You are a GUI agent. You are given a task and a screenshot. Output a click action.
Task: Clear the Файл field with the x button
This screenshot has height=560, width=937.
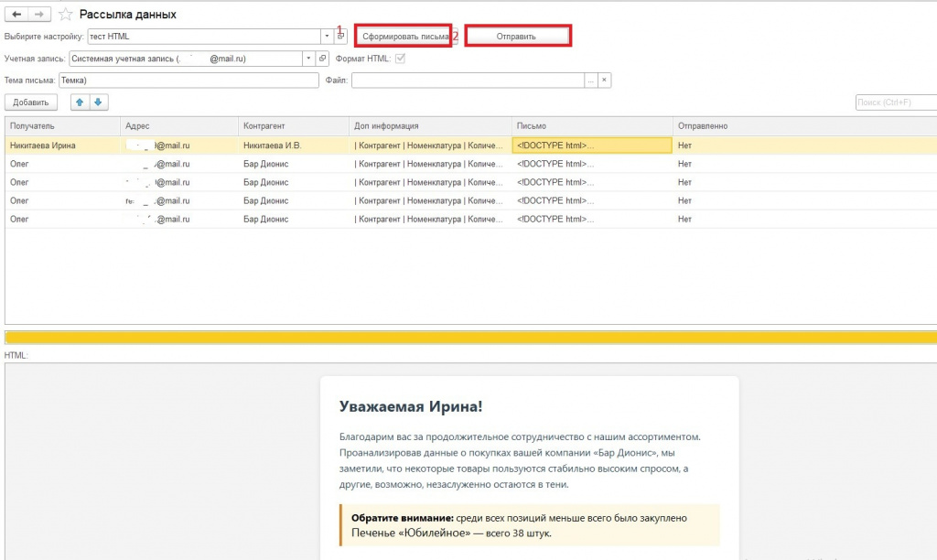pos(604,81)
